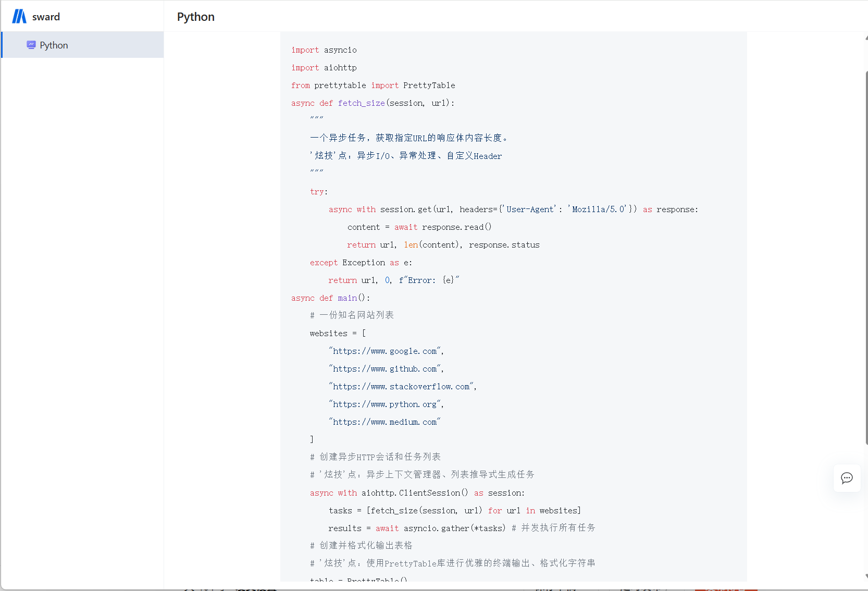Click the fetch_size function definition line
The height and width of the screenshot is (591, 868).
373,103
